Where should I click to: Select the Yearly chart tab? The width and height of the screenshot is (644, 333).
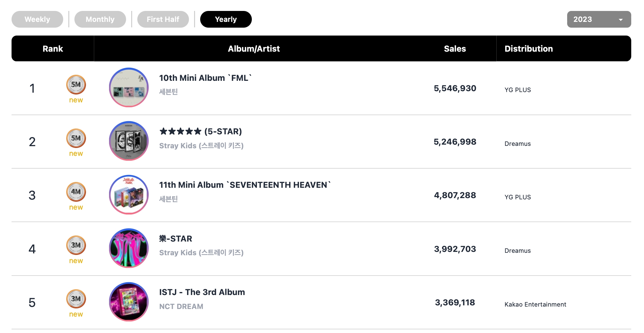point(226,19)
